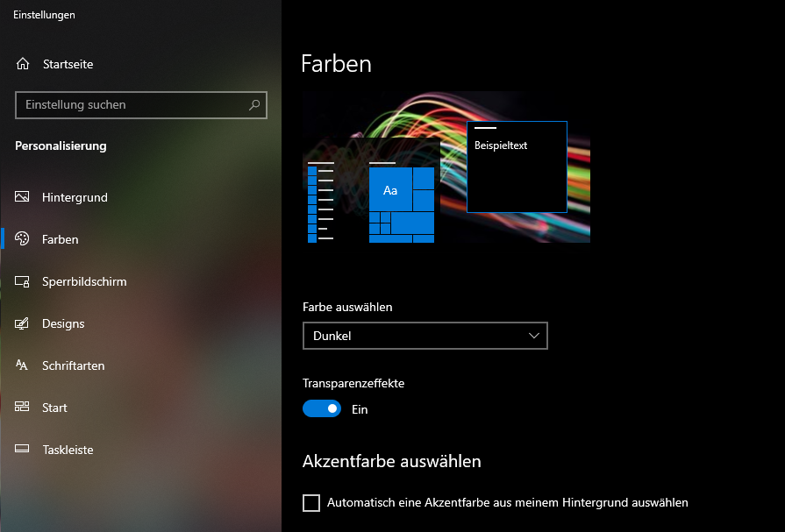Screen dimensions: 785x532
Task: Open the Sperrbildschirm settings
Action: pos(84,281)
